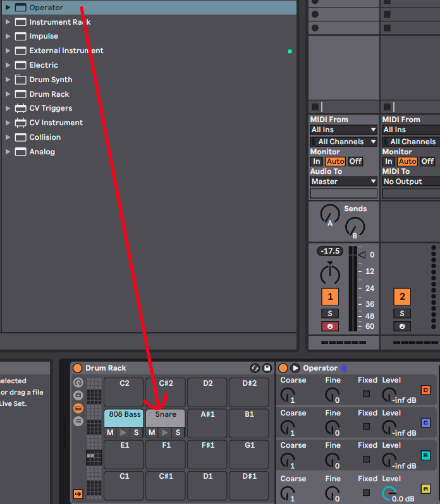Arm track 2 for recording

coord(402,326)
